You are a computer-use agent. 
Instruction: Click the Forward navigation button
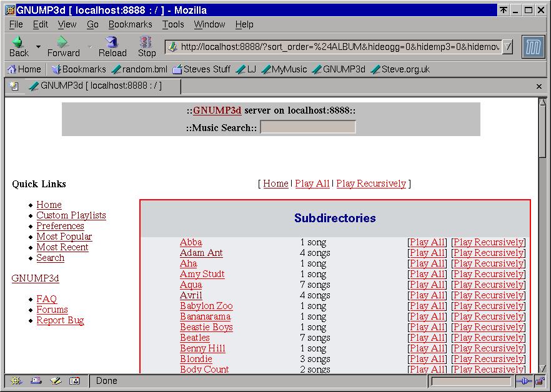coord(63,47)
